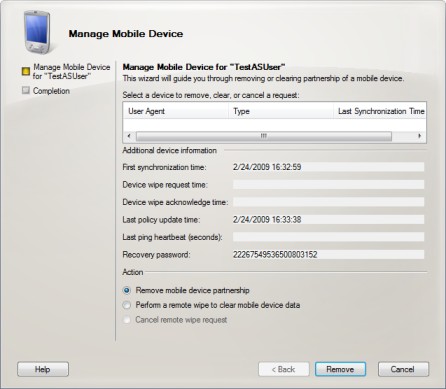Viewport: 446px width, 389px height.
Task: Click the 'Additional device information' group label
Action: [170, 150]
